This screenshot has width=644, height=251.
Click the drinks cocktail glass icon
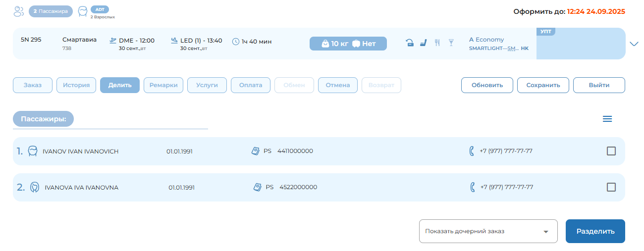point(451,43)
